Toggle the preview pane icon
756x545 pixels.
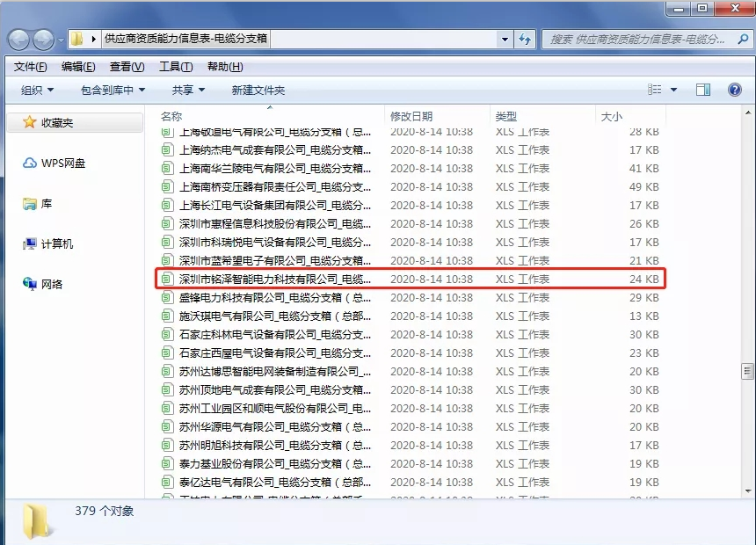coord(703,90)
